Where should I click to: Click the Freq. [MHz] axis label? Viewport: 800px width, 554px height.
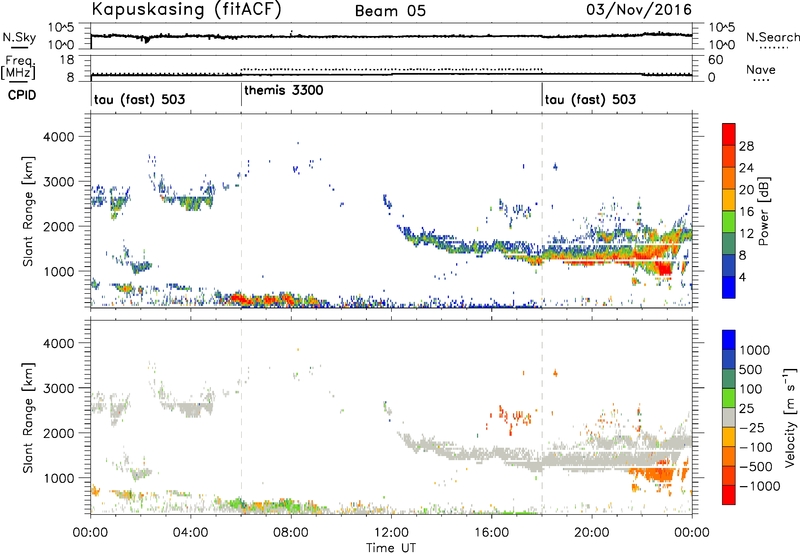[x=19, y=67]
